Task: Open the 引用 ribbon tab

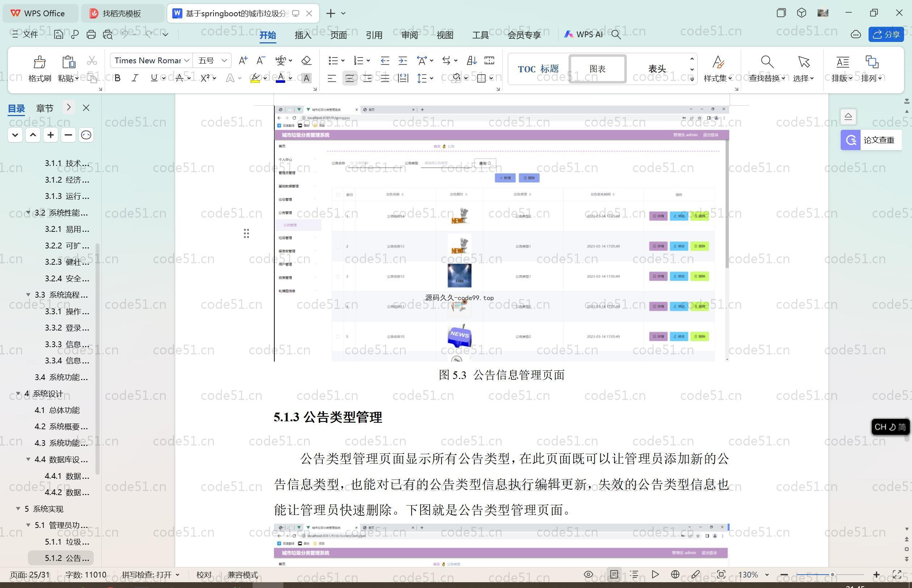Action: click(374, 35)
